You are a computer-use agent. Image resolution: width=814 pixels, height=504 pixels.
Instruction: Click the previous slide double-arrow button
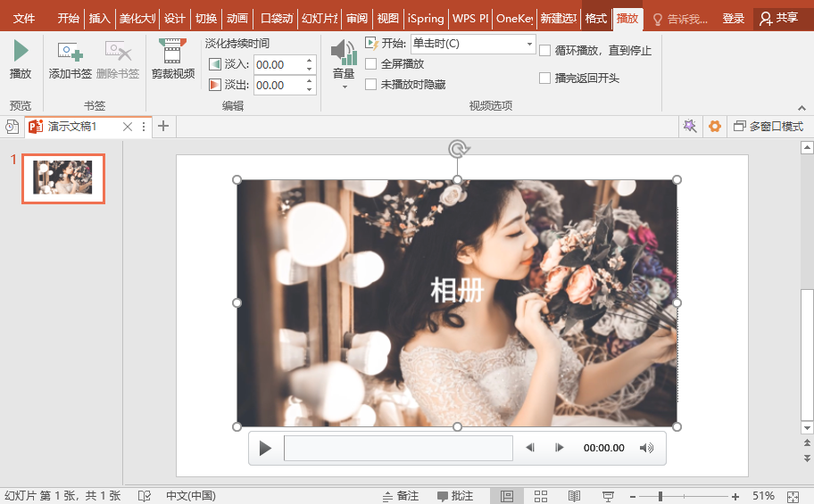pos(807,442)
